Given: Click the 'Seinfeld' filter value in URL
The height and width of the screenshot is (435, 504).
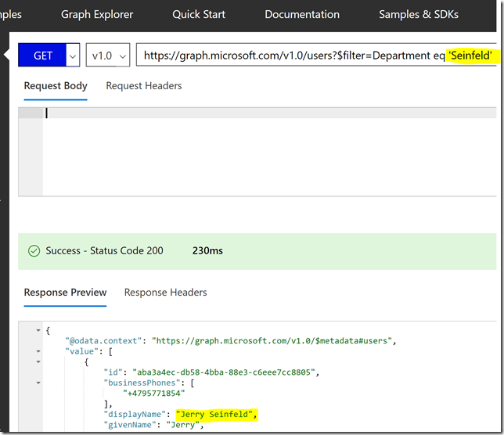Looking at the screenshot, I should click(470, 56).
